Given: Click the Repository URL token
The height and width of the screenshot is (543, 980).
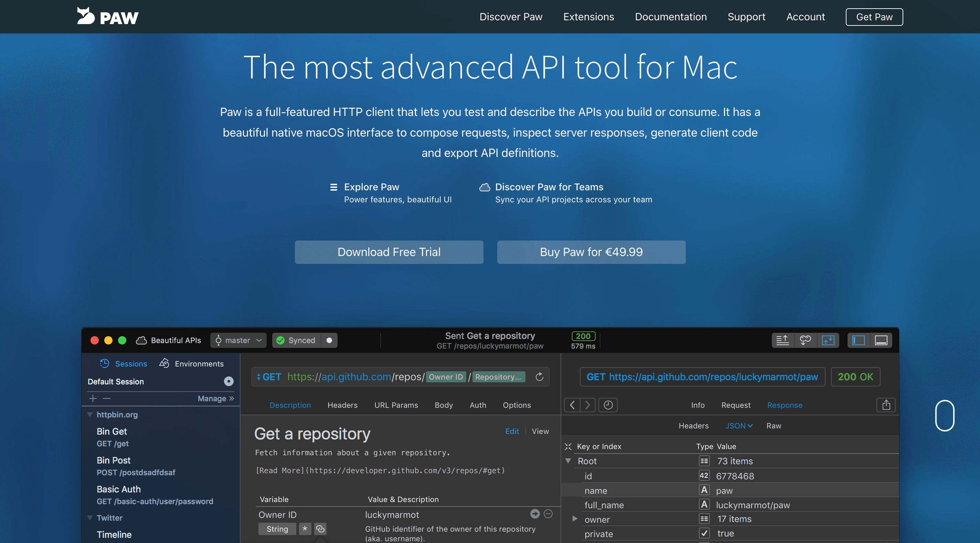Looking at the screenshot, I should point(498,377).
